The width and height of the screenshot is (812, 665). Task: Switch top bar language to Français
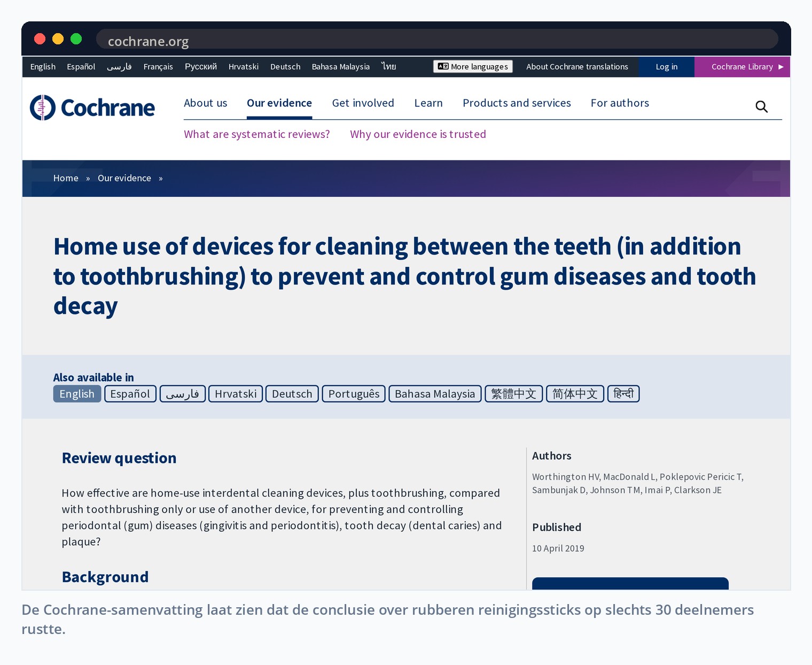coord(158,67)
